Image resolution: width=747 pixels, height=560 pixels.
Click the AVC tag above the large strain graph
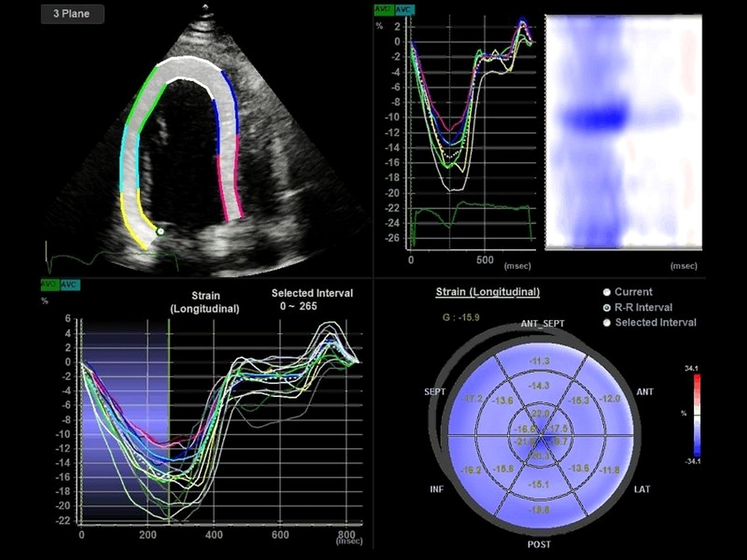70,285
